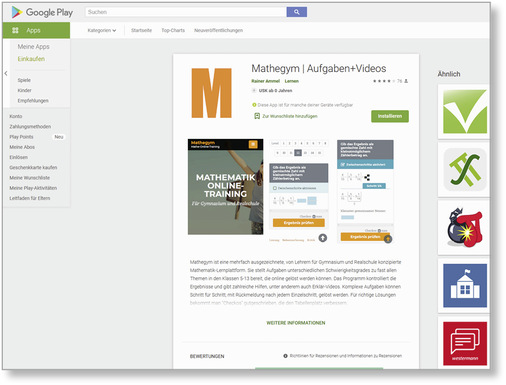Open the orange M Mathegym app icon
This screenshot has width=506, height=385.
click(x=211, y=93)
